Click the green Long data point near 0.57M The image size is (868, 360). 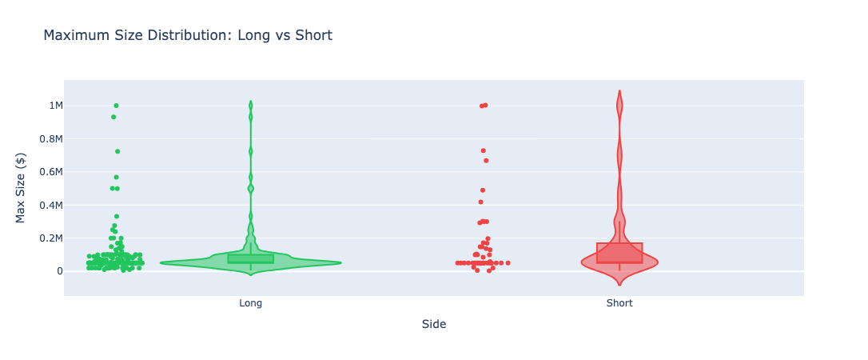(x=116, y=178)
